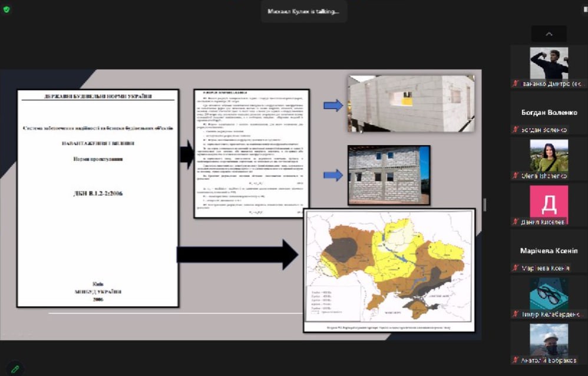Click the large black arrow pointing to map
Image resolution: width=588 pixels, height=376 pixels.
pos(237,255)
